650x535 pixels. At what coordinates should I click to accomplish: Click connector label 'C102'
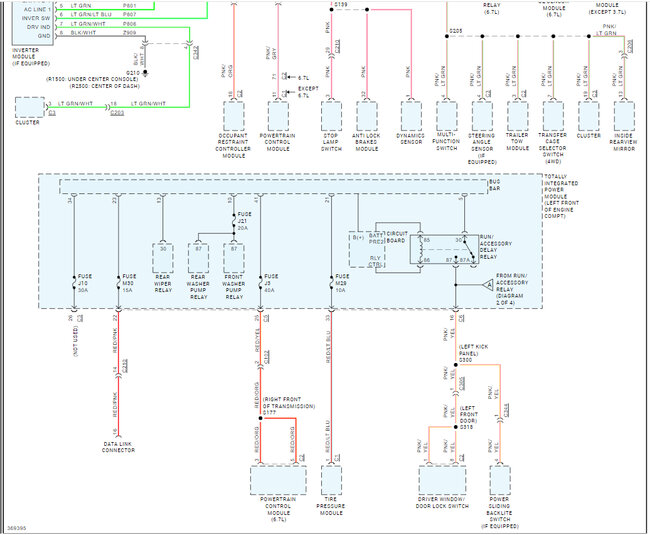[267, 357]
